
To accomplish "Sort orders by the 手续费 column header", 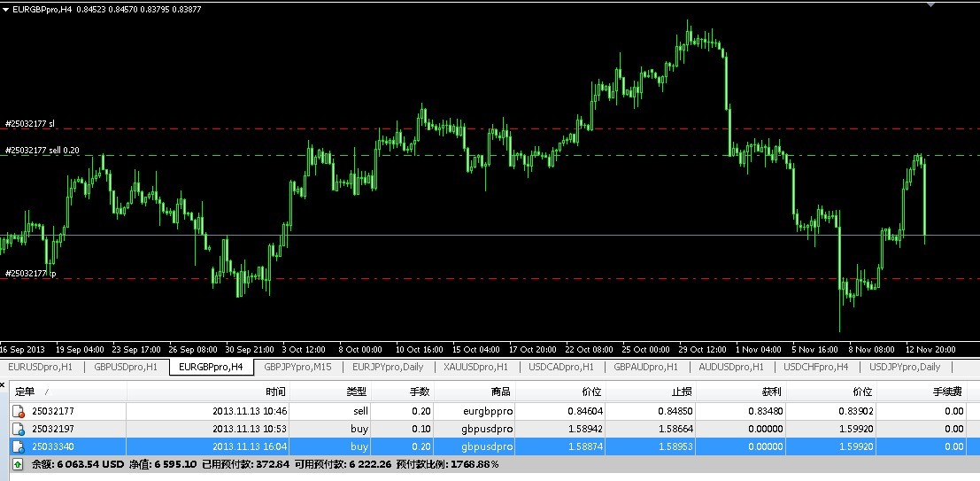I will click(x=922, y=392).
